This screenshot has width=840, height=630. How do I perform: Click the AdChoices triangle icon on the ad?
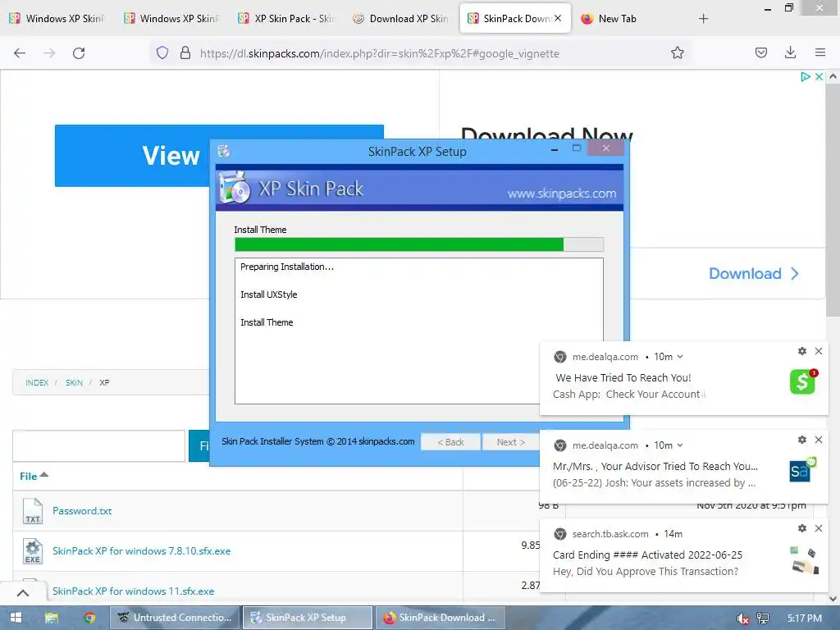tap(805, 76)
